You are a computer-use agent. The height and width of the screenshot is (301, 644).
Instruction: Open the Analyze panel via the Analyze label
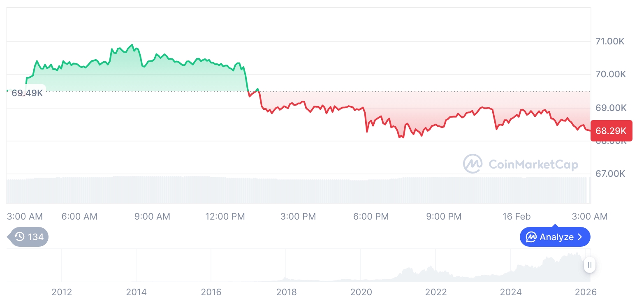[556, 237]
